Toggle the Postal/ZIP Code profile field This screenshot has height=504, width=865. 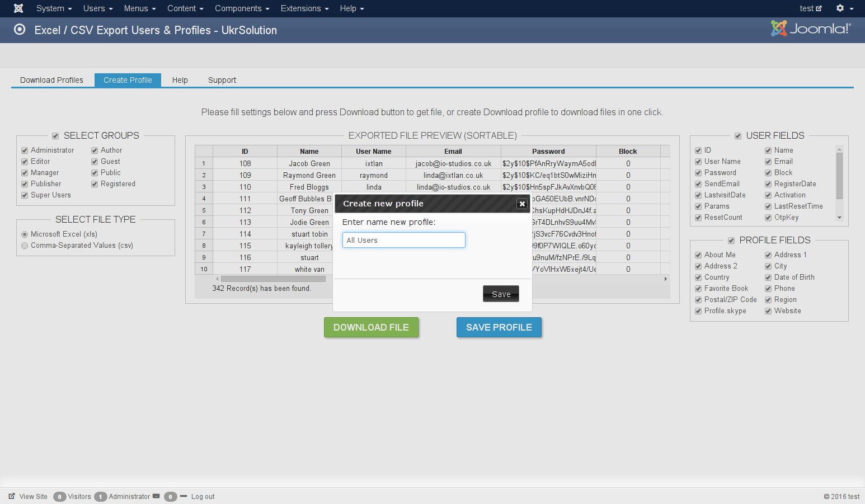(698, 300)
